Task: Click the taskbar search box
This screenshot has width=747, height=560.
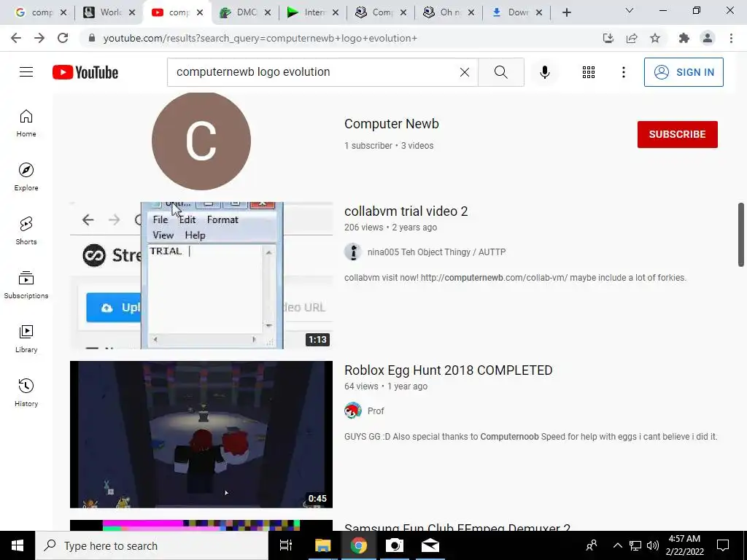Action: 152,545
